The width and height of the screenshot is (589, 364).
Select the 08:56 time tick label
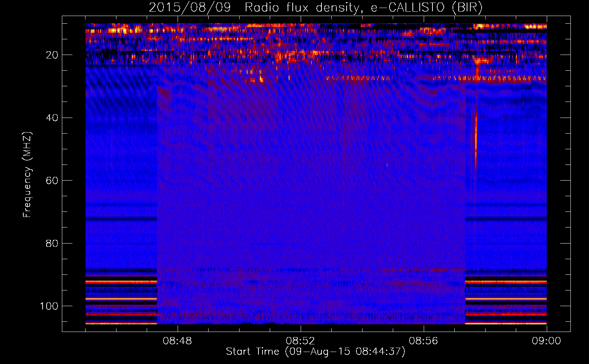pos(423,341)
